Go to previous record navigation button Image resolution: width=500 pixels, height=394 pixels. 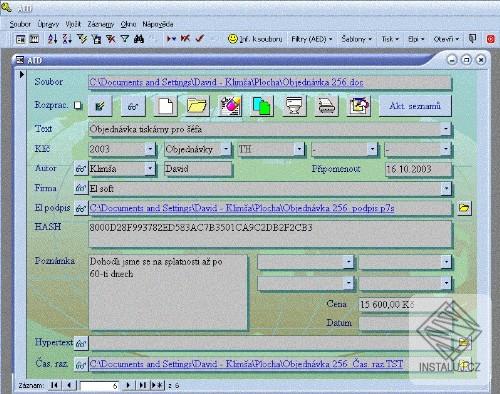(69, 385)
